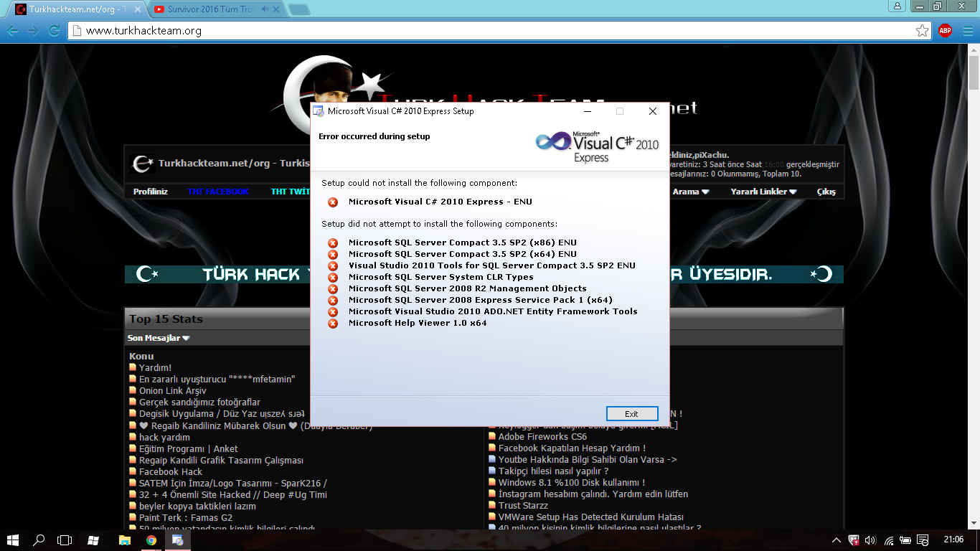Open the volume tray icon
This screenshot has height=551, width=980.
coord(871,540)
